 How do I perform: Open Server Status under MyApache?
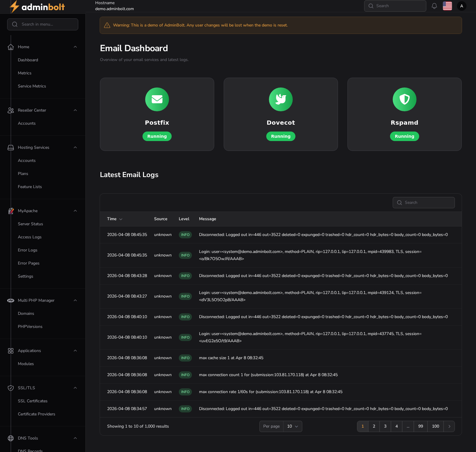click(30, 224)
